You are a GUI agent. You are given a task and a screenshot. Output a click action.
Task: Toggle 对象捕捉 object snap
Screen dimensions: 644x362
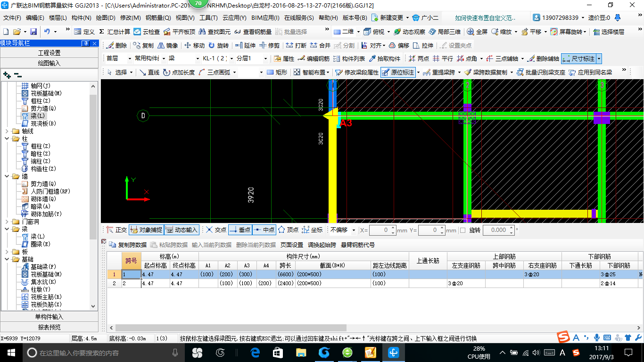pos(146,230)
